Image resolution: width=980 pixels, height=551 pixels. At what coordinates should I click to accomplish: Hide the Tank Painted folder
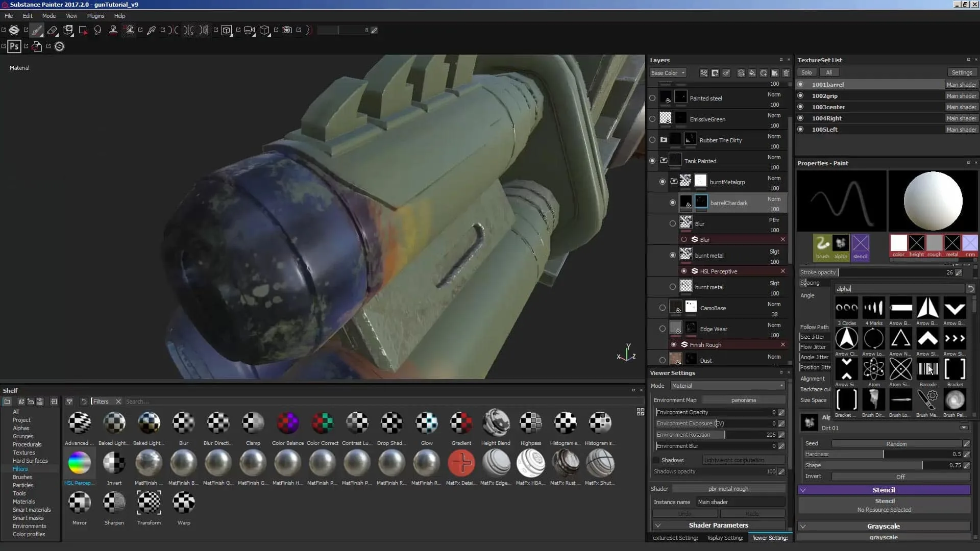point(652,161)
